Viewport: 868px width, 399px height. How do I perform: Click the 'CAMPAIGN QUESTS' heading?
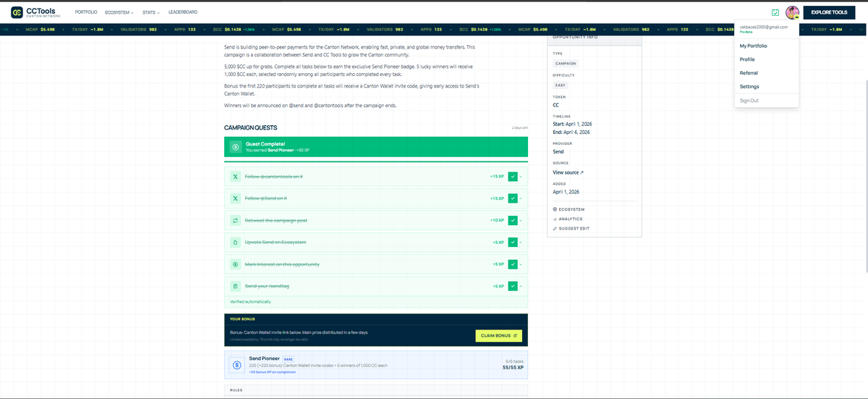point(250,127)
